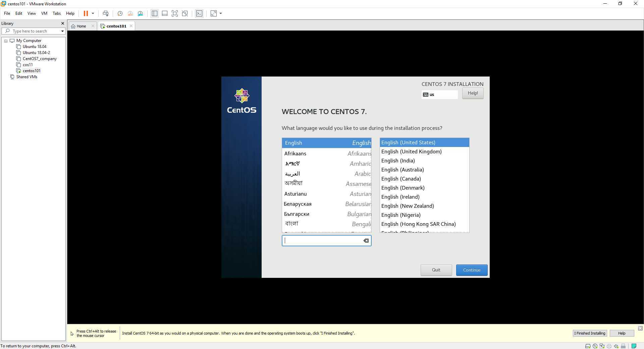Open the library search dropdown arrow

[62, 31]
